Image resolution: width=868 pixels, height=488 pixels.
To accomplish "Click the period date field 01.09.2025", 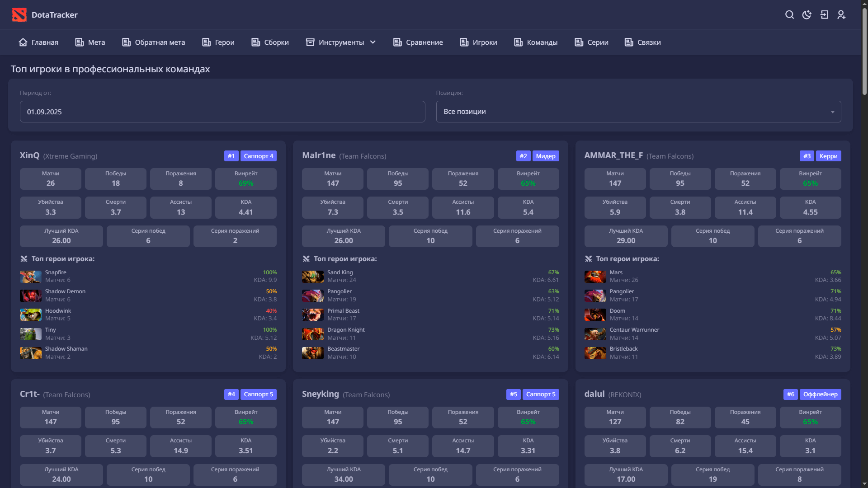I will click(222, 112).
